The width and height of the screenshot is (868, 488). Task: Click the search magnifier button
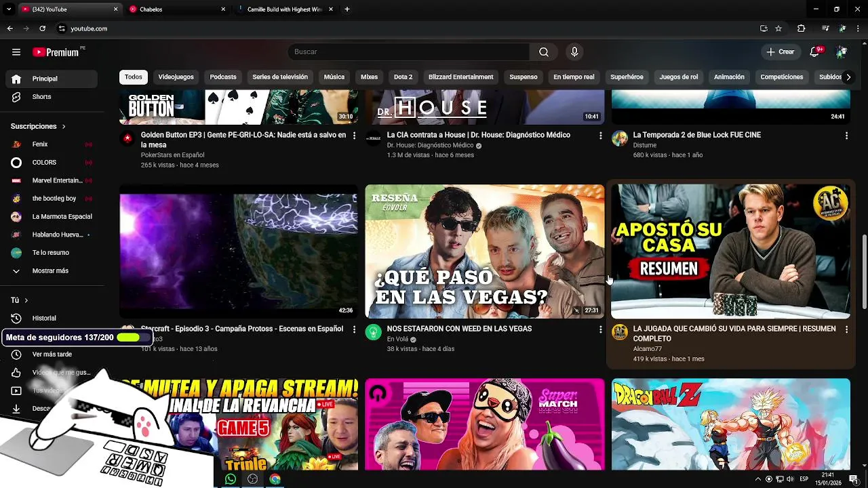tap(544, 52)
